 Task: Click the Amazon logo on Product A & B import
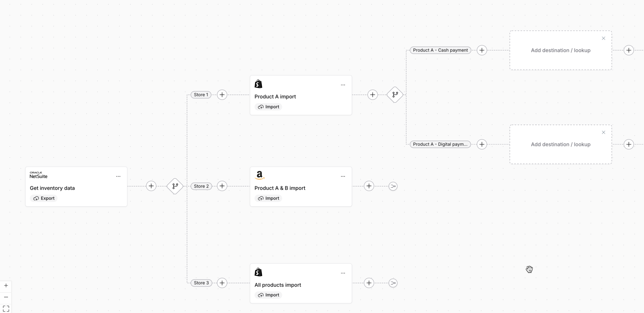coord(260,175)
